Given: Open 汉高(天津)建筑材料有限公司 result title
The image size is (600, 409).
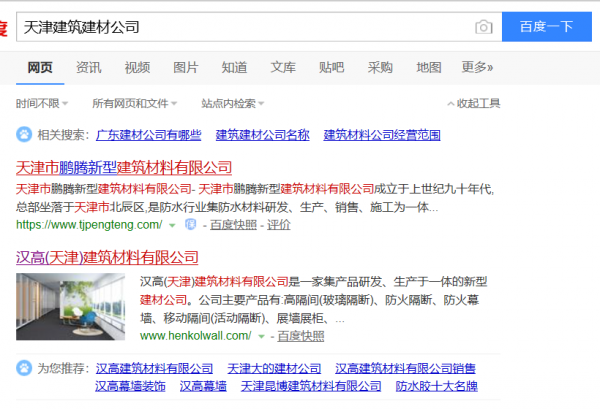Looking at the screenshot, I should click(x=107, y=257).
